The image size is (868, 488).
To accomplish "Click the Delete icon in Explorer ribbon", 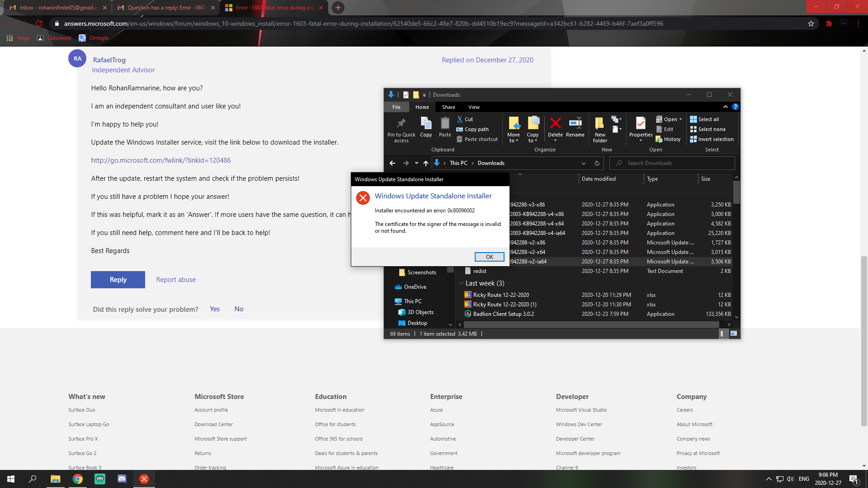I will 555,123.
